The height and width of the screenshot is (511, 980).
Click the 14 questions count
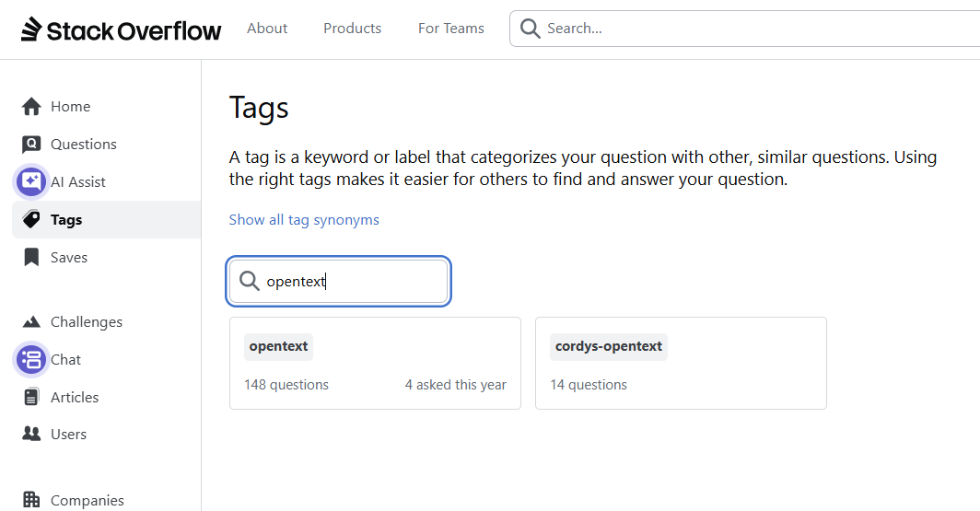tap(589, 385)
